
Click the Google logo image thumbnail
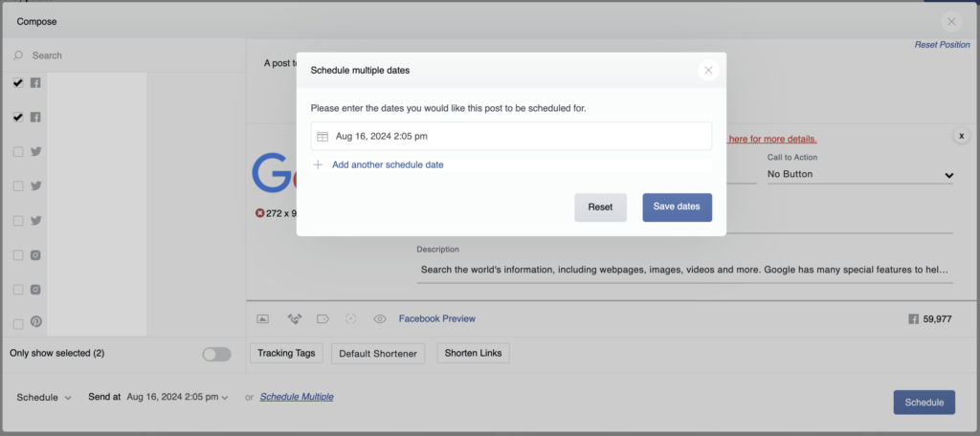tap(272, 172)
